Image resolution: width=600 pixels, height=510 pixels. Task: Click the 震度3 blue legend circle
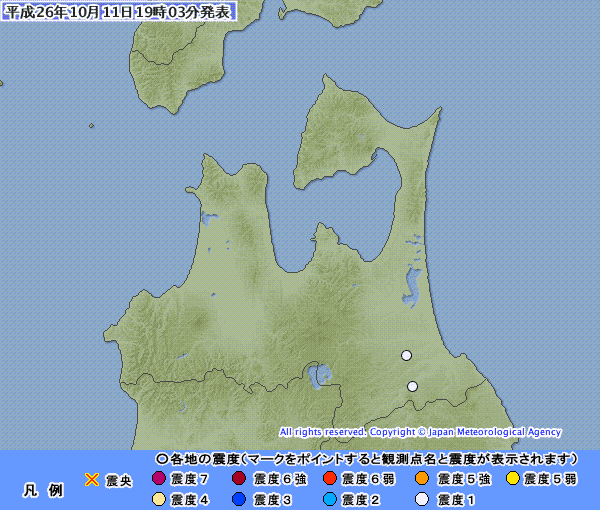[239, 499]
